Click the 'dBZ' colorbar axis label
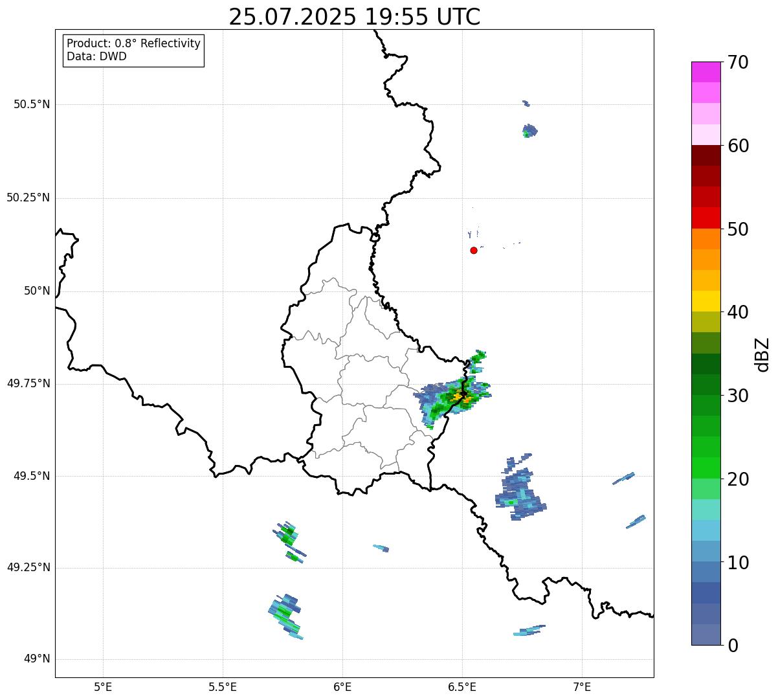Viewport: 778px width, 700px height. click(763, 354)
